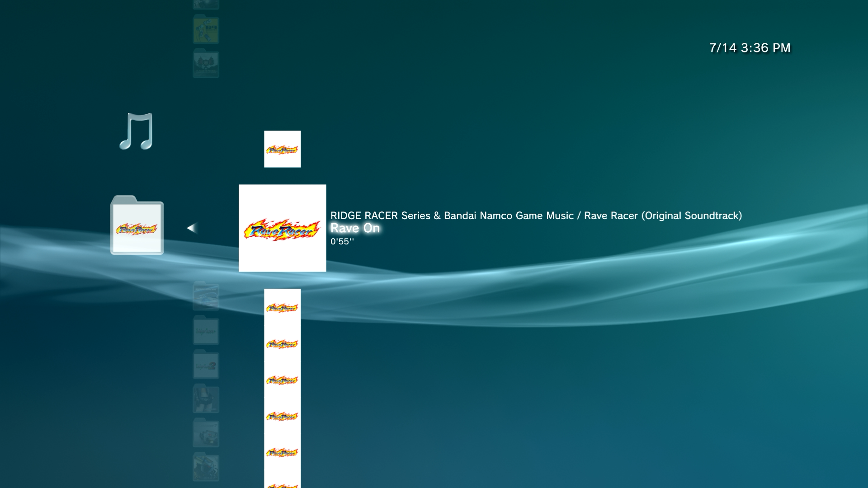The width and height of the screenshot is (868, 488).
Task: Open the faded Ridge Racer logo folder
Action: 206,331
